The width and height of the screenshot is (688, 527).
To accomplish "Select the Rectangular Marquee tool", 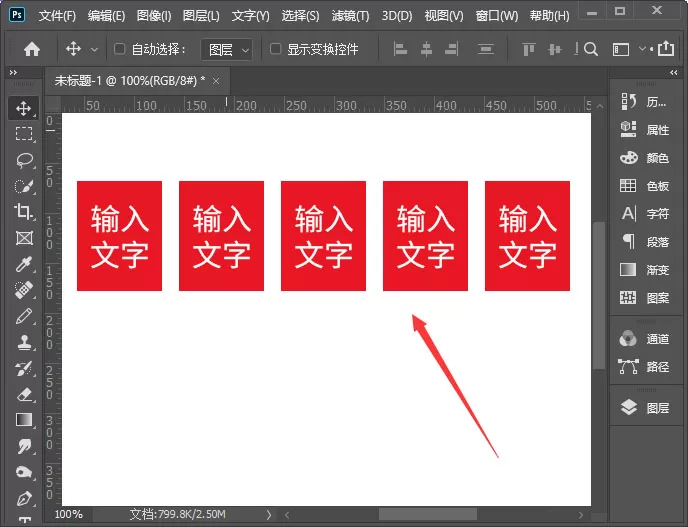I will click(24, 133).
